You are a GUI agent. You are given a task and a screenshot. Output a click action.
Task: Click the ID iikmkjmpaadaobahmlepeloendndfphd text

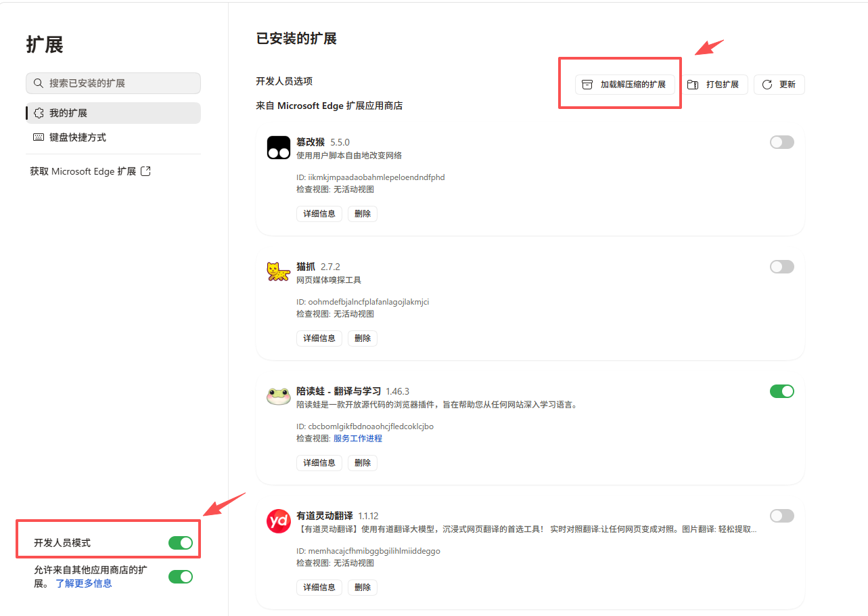point(371,177)
